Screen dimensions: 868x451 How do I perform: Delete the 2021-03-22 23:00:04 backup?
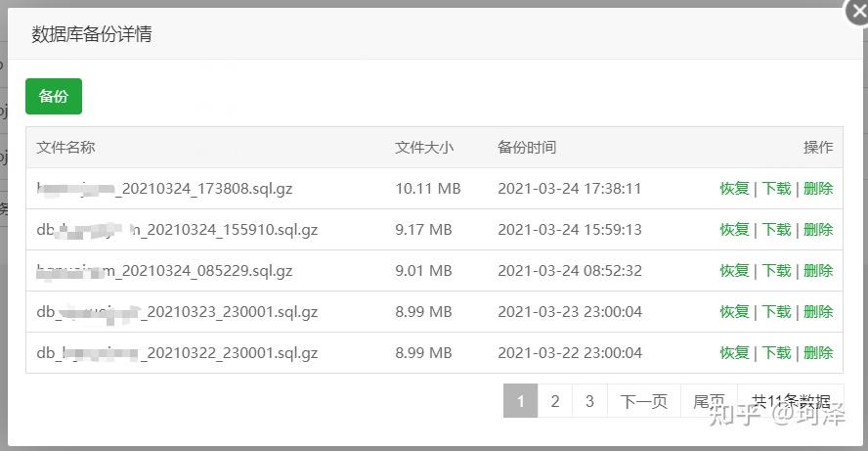818,353
